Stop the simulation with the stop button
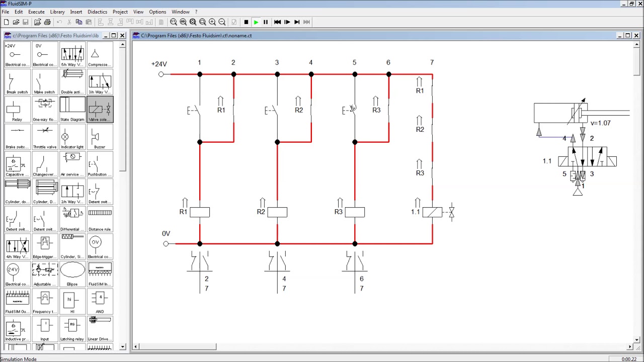The width and height of the screenshot is (644, 362). click(x=246, y=22)
